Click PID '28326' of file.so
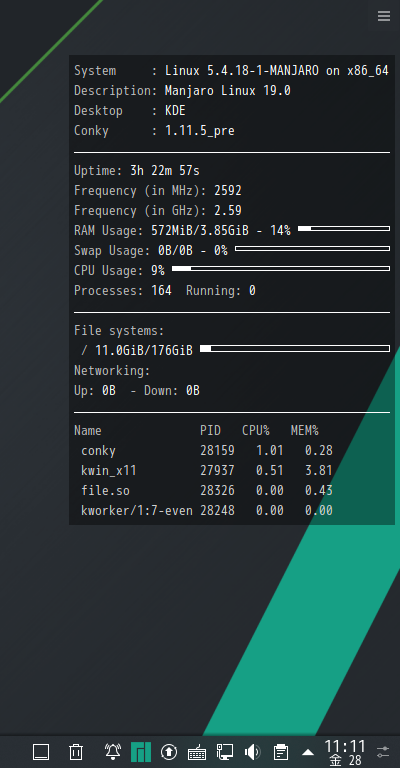 (217, 491)
